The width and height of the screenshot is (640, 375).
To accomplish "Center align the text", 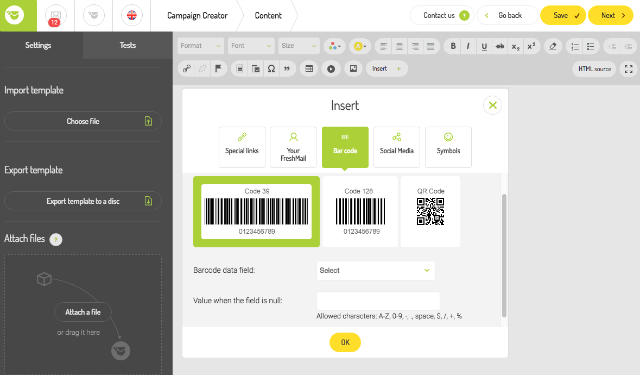I will point(399,47).
